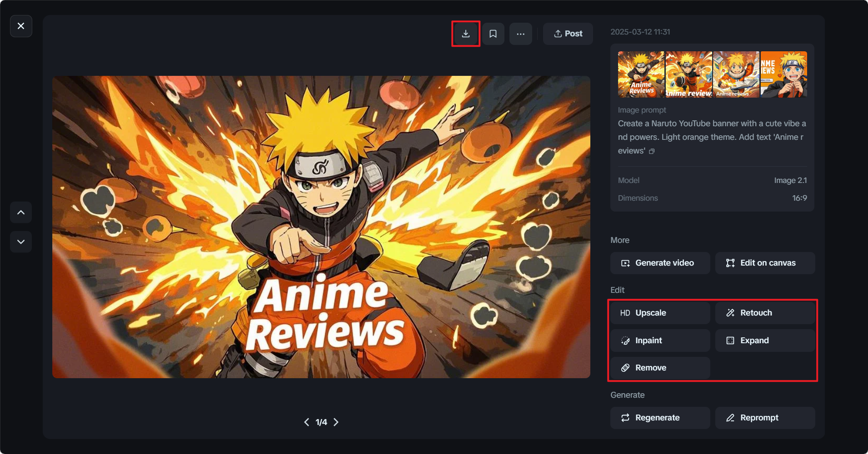Click Generate video button
The image size is (868, 454).
tap(660, 263)
